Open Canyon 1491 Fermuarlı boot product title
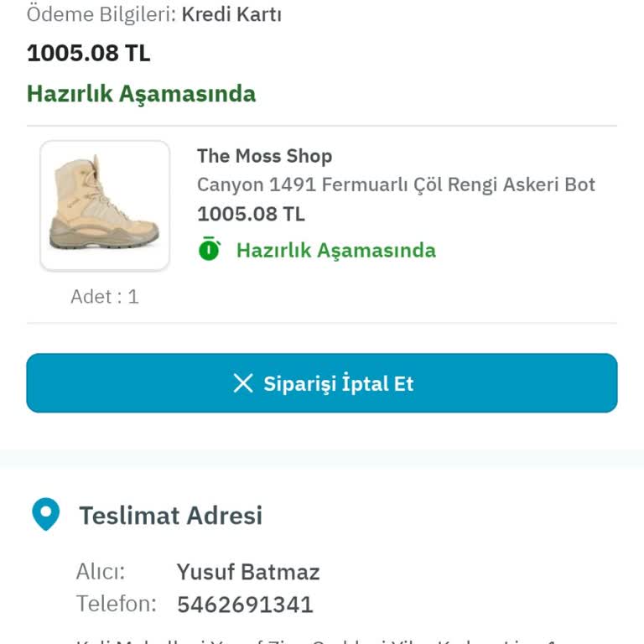 pos(396,184)
